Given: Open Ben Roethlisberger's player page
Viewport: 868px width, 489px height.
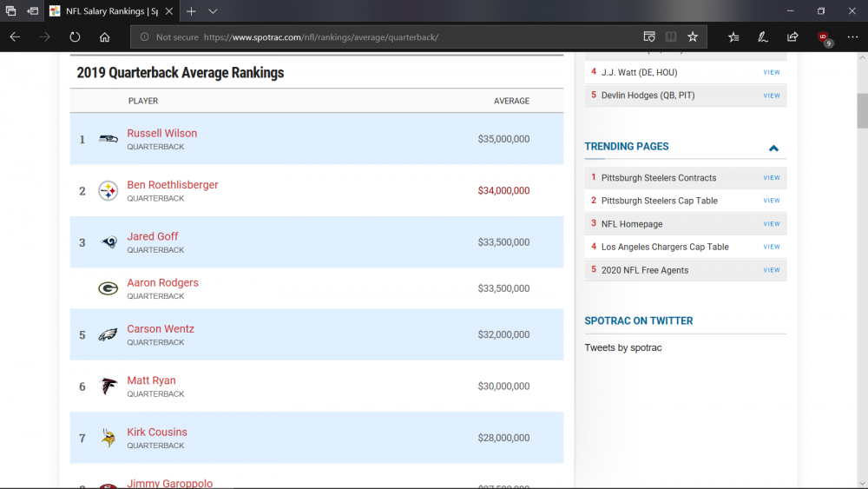Looking at the screenshot, I should (x=172, y=184).
